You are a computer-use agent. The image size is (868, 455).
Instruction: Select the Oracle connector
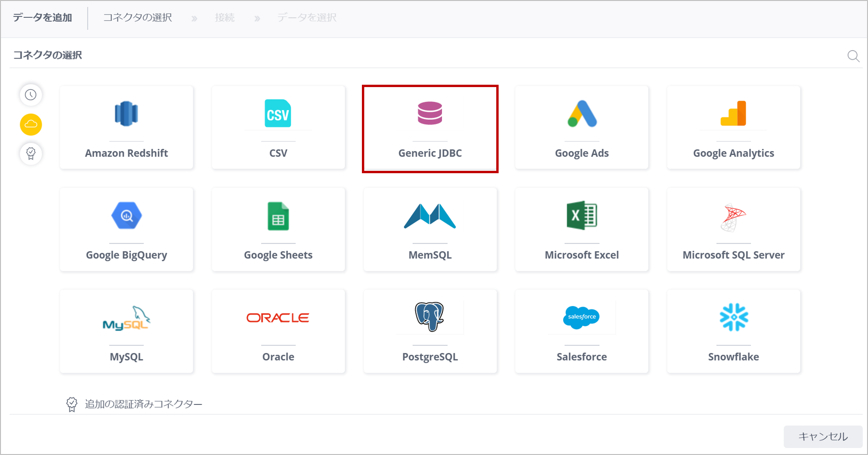(278, 331)
